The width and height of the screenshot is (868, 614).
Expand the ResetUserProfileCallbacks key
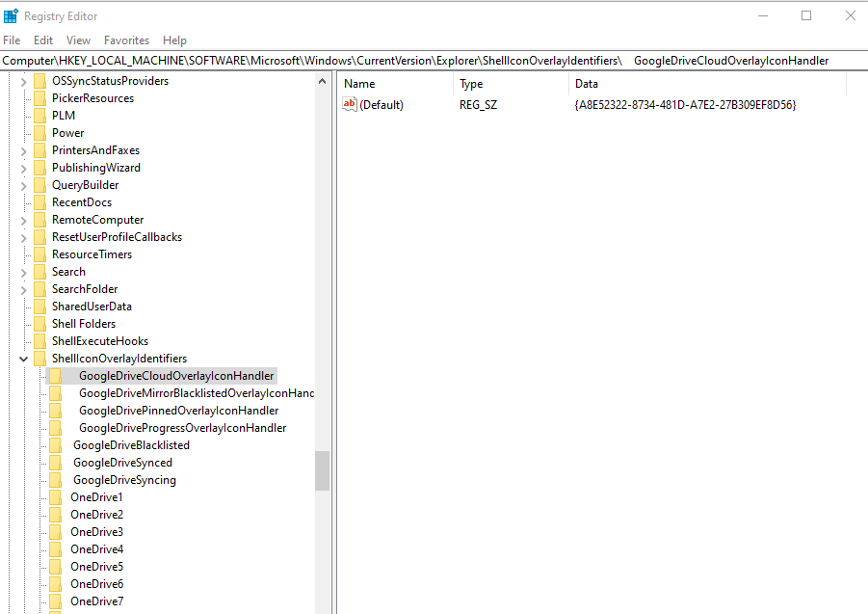23,238
